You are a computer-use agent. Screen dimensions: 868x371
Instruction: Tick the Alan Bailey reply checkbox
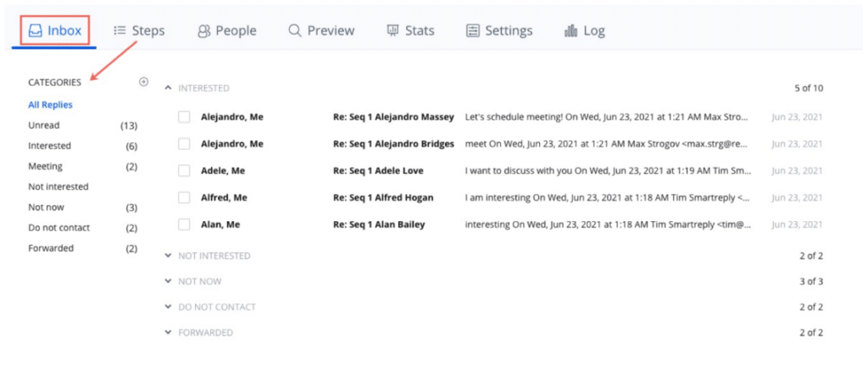pyautogui.click(x=184, y=224)
